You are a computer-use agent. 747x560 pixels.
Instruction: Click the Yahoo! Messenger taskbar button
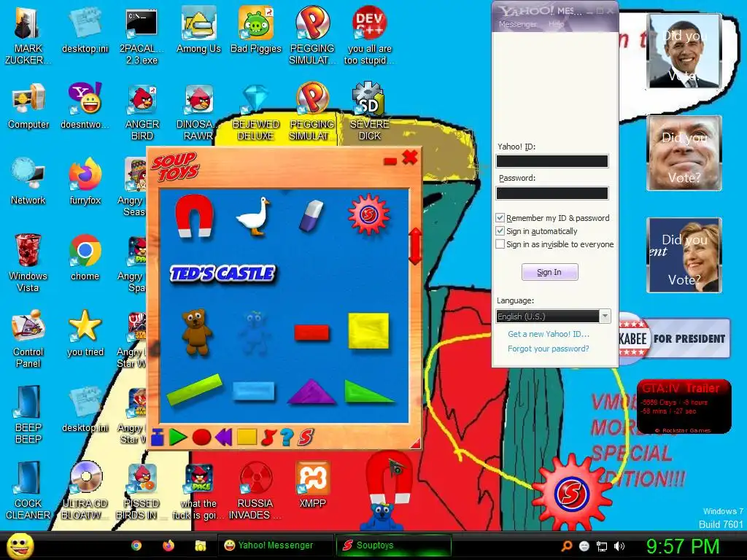pos(275,545)
